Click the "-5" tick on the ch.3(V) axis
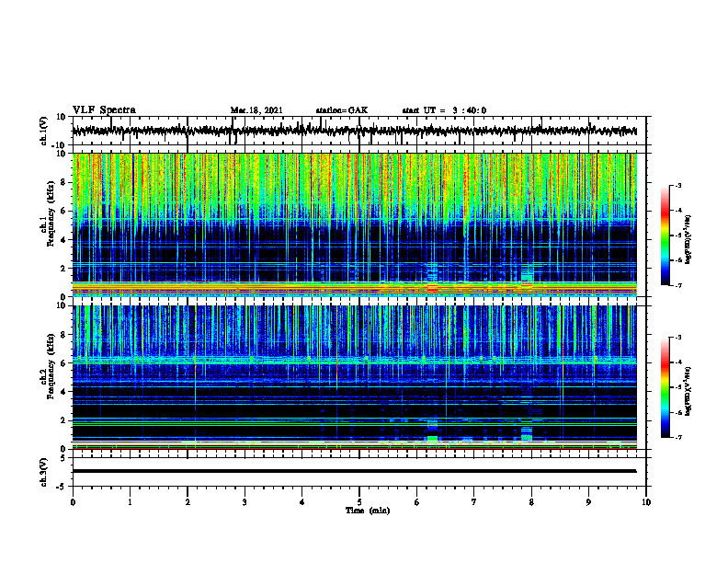The height and width of the screenshot is (563, 728). point(62,487)
